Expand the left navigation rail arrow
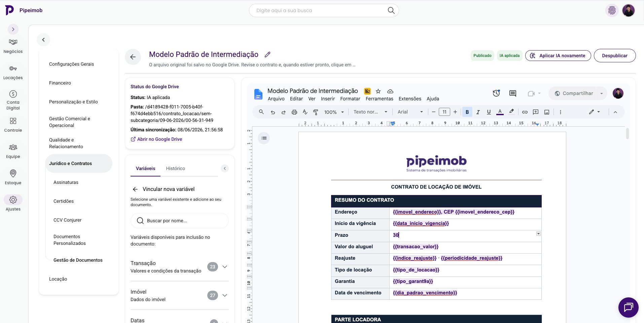Screen dimensions: 644x323 [x=13, y=29]
